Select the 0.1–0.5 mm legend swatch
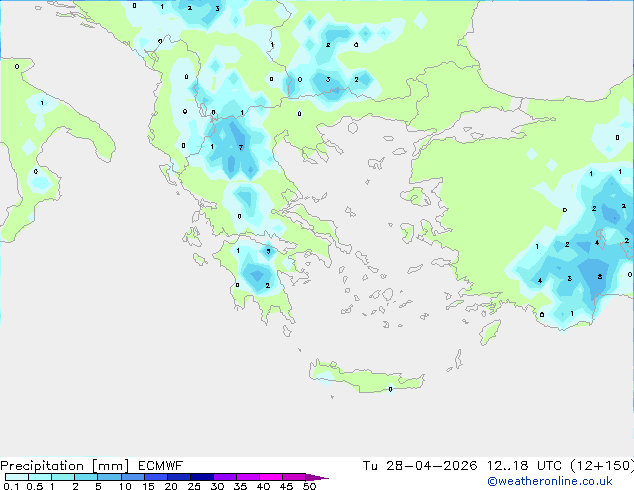The width and height of the screenshot is (634, 490). pos(17,477)
